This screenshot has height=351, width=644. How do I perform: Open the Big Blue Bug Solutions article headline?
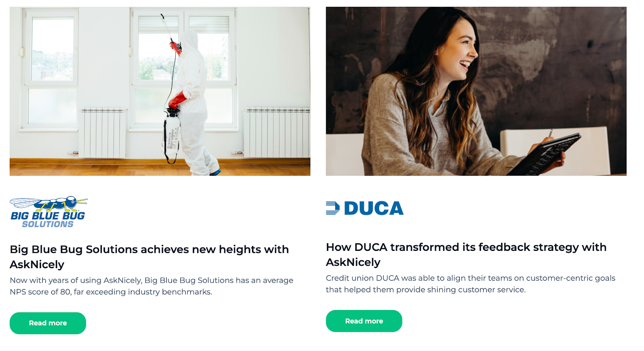149,257
